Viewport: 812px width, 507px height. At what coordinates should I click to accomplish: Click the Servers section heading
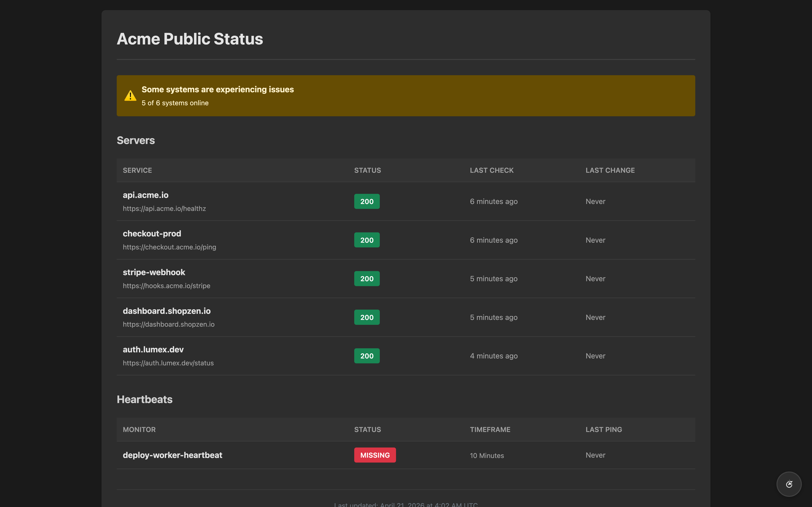[x=136, y=140]
